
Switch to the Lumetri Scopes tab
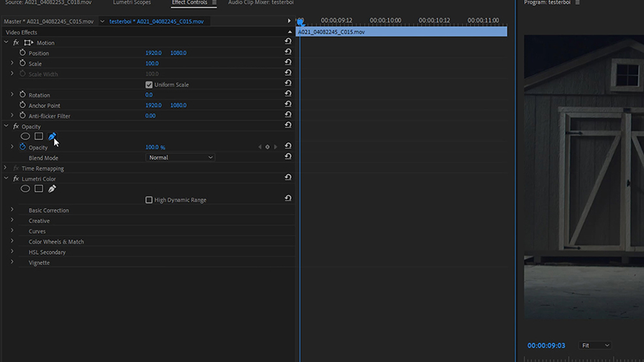point(132,3)
